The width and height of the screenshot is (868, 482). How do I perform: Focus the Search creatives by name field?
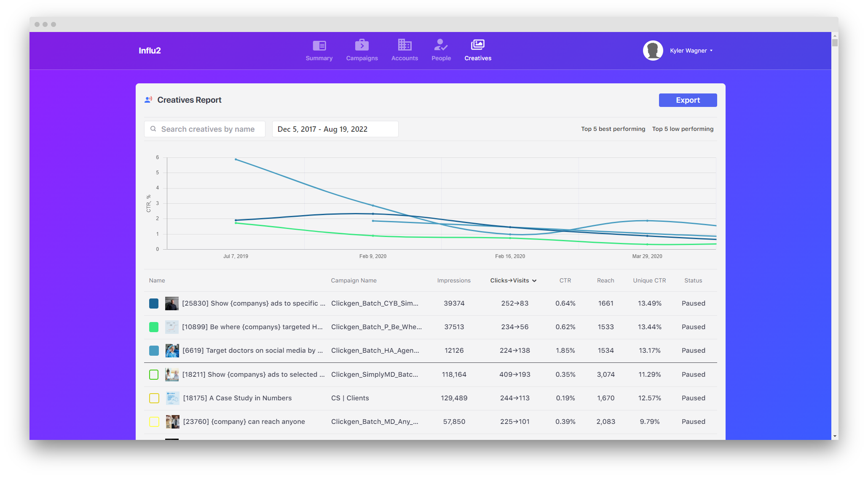[x=208, y=129]
